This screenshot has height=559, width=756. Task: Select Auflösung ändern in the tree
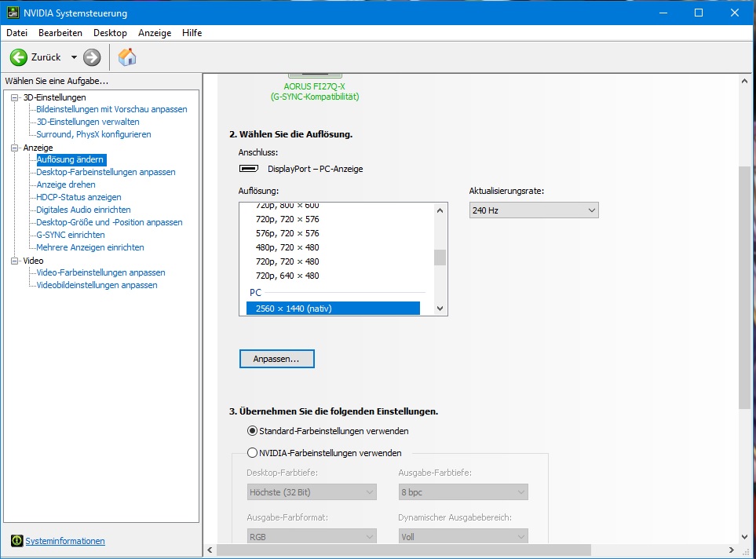tap(71, 159)
